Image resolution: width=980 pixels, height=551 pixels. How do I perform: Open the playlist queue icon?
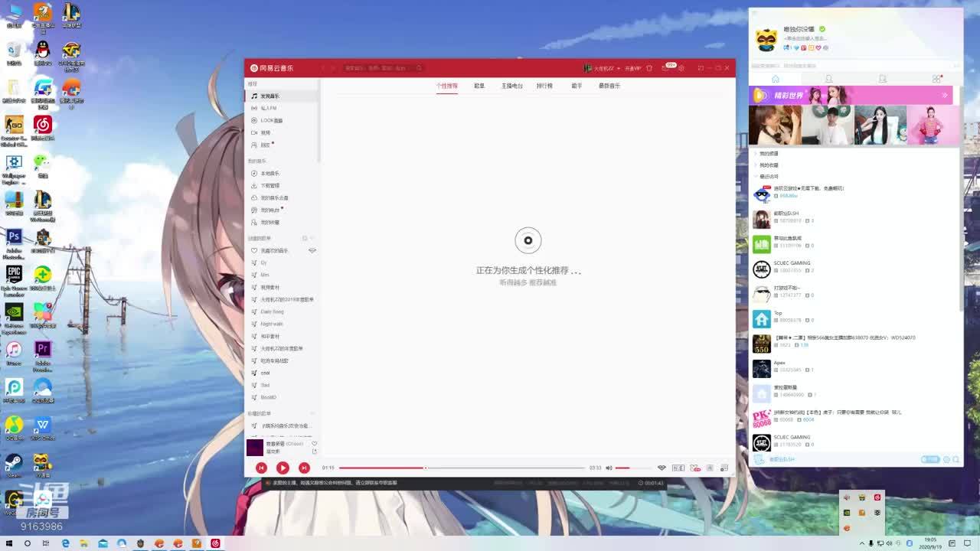tap(724, 468)
